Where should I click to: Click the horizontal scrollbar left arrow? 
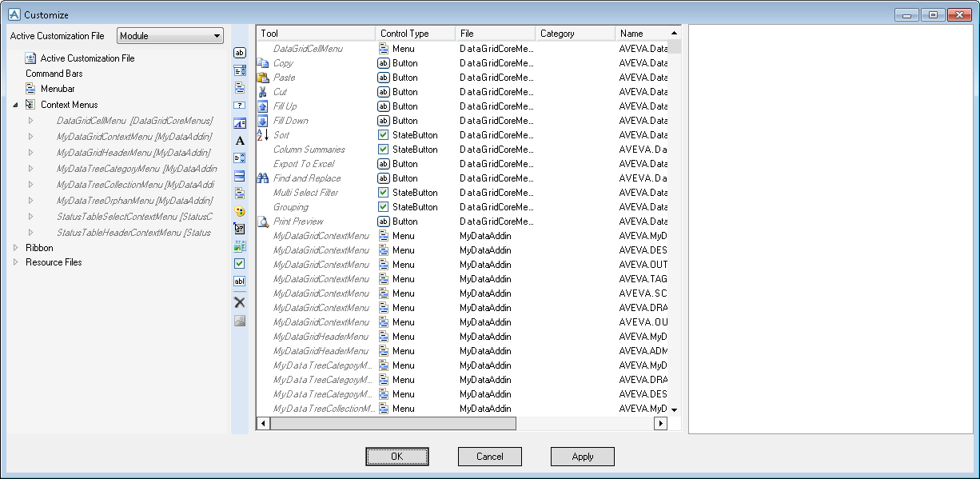tap(263, 424)
